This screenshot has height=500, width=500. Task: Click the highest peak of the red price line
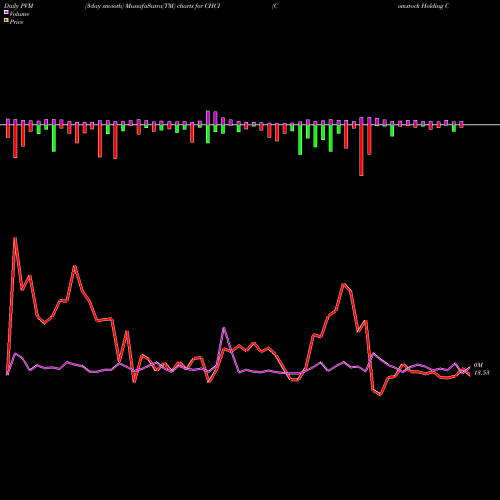tap(15, 238)
